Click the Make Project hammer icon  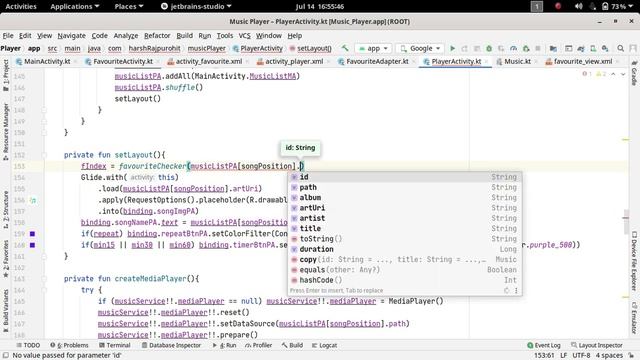point(345,48)
